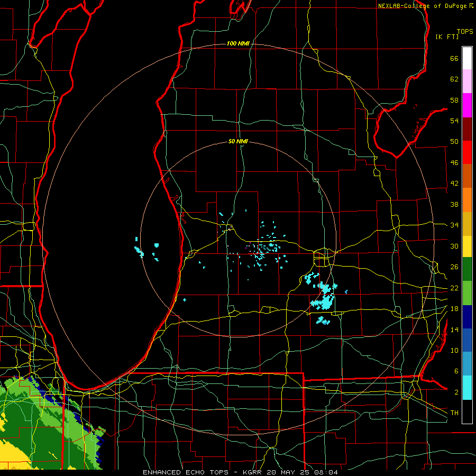Click the '18' legend value label
This screenshot has width=476, height=476.
click(454, 309)
